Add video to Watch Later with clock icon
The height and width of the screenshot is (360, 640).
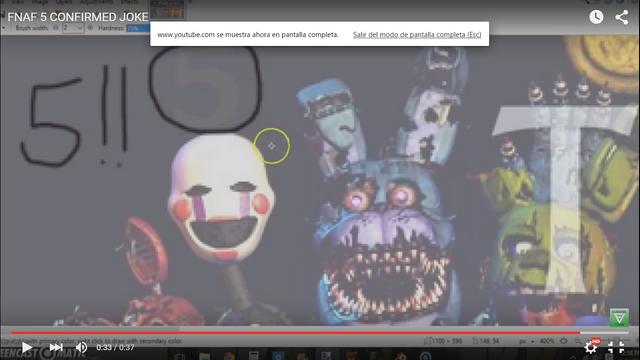(x=596, y=17)
